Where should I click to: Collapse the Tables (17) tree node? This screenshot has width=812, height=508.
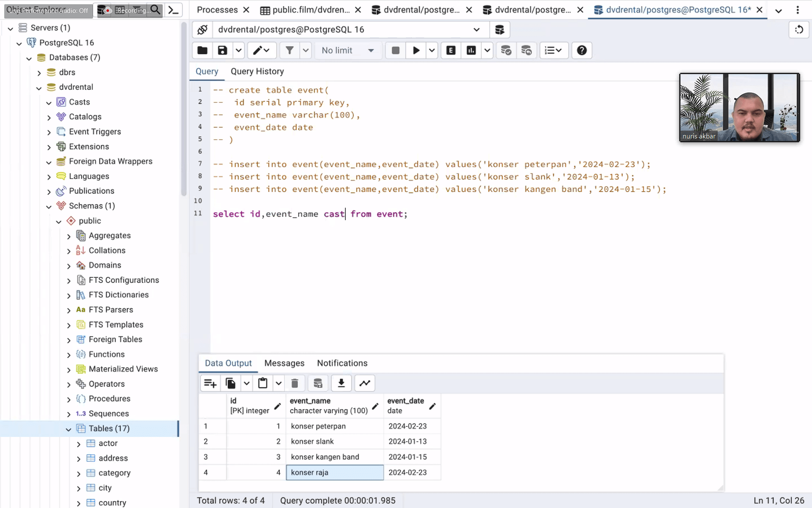(x=69, y=429)
